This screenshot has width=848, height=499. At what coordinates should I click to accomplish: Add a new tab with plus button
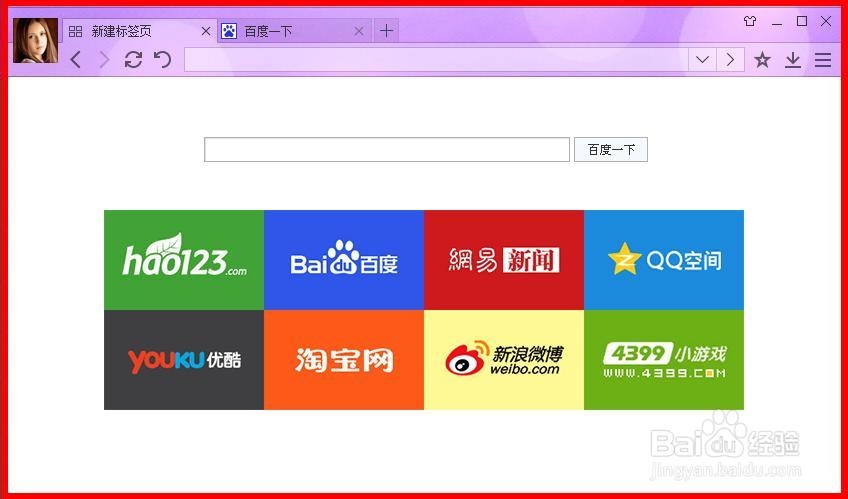386,31
